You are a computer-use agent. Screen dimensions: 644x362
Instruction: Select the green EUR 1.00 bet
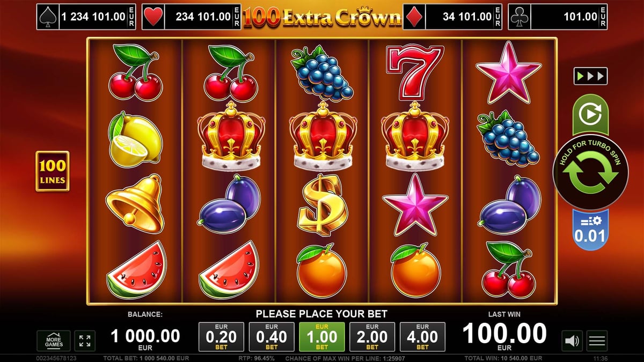322,337
